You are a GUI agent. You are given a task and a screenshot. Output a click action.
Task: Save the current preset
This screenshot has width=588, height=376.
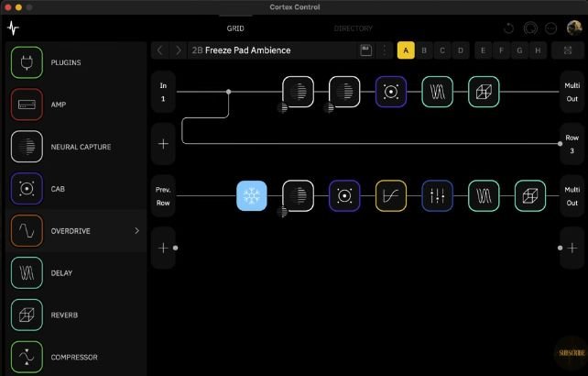click(x=365, y=50)
